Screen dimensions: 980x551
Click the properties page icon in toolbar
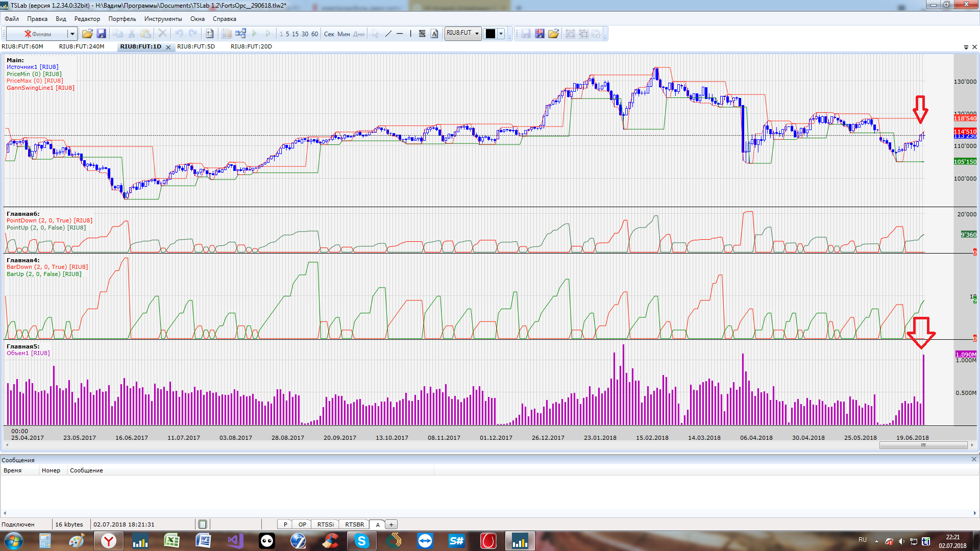[x=209, y=34]
